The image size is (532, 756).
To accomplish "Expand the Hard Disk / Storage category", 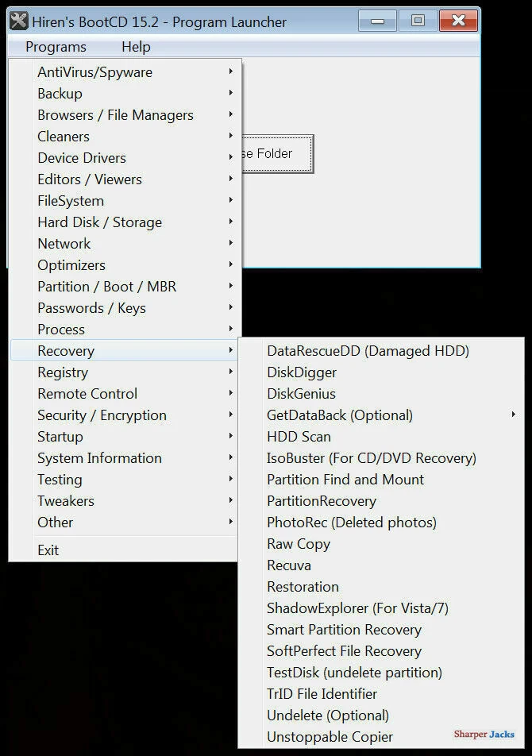I will [125, 222].
